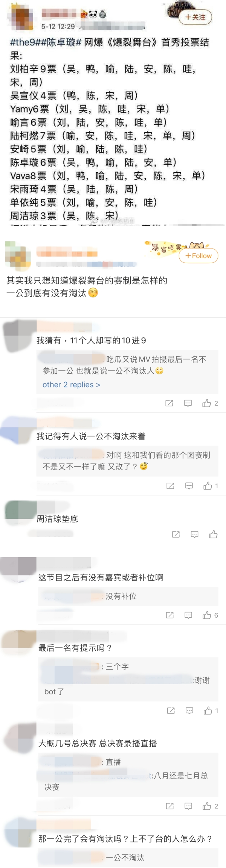The height and width of the screenshot is (868, 226).
Task: Click the +Follow button on second post
Action: 199,256
